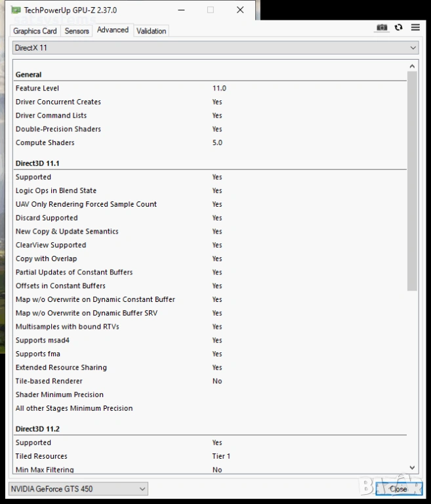Viewport: 431px width, 504px height.
Task: Click the screenshot camera icon
Action: coord(382,28)
